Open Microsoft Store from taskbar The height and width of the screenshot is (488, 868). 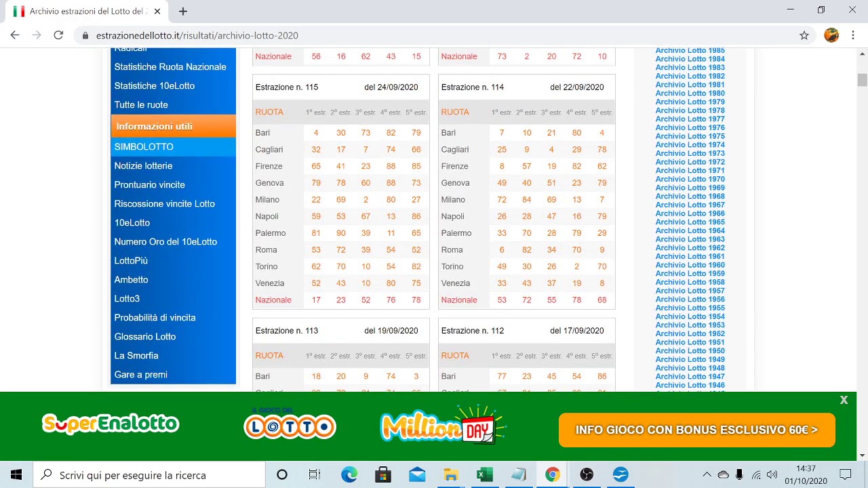[383, 474]
